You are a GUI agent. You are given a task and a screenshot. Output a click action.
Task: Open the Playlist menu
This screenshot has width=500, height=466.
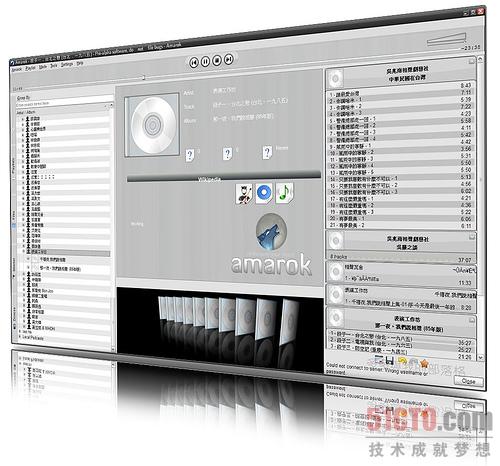point(31,68)
